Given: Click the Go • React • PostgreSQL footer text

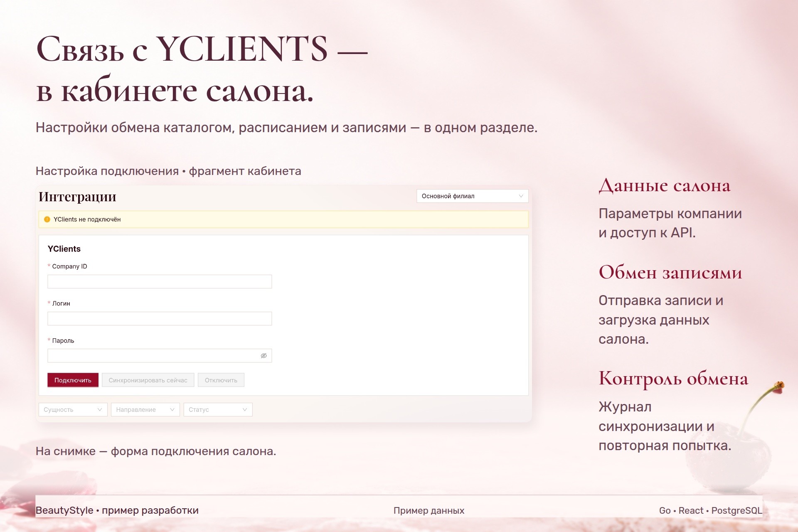Looking at the screenshot, I should click(711, 511).
